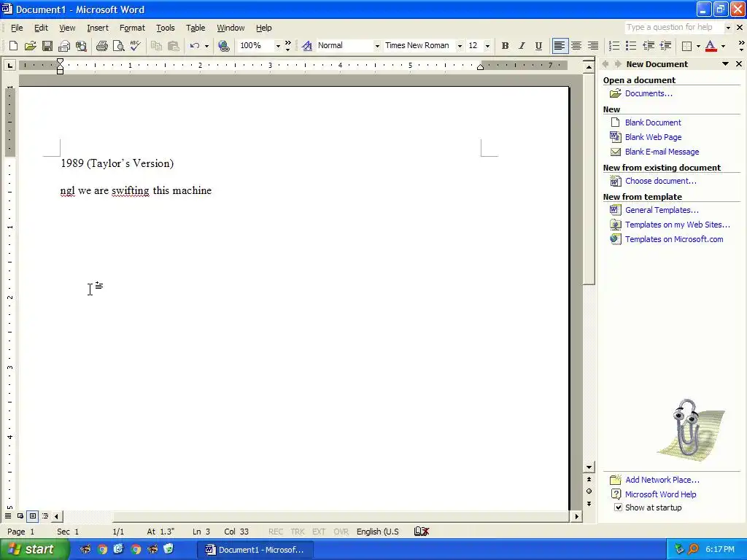747x560 pixels.
Task: Select Document1 taskbar button
Action: click(255, 550)
